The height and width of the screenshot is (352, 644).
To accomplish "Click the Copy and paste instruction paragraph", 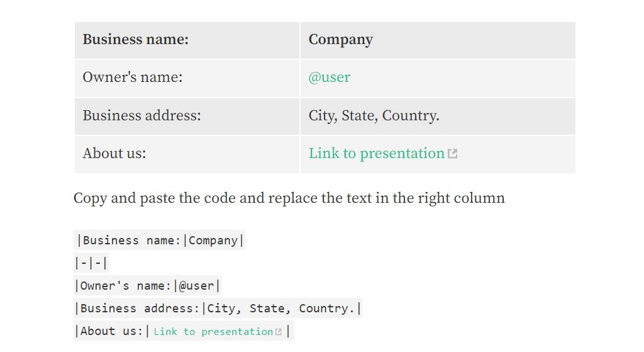I will (289, 198).
